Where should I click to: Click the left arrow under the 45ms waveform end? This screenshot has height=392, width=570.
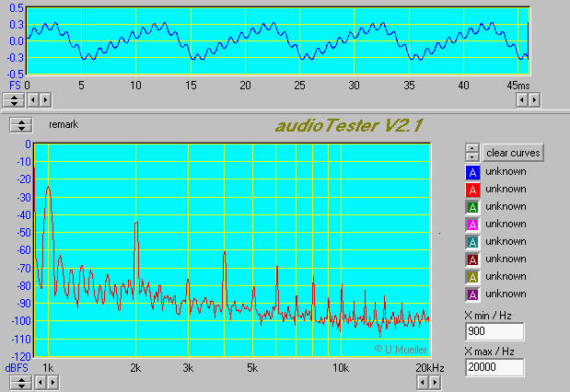522,100
